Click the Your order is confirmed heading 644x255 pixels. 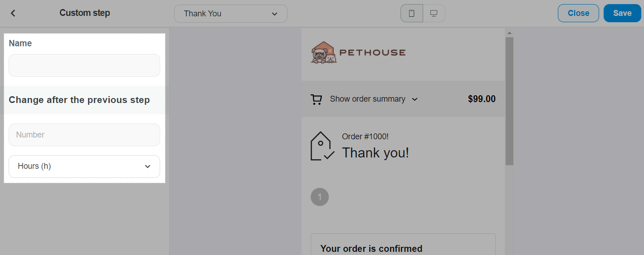point(371,249)
